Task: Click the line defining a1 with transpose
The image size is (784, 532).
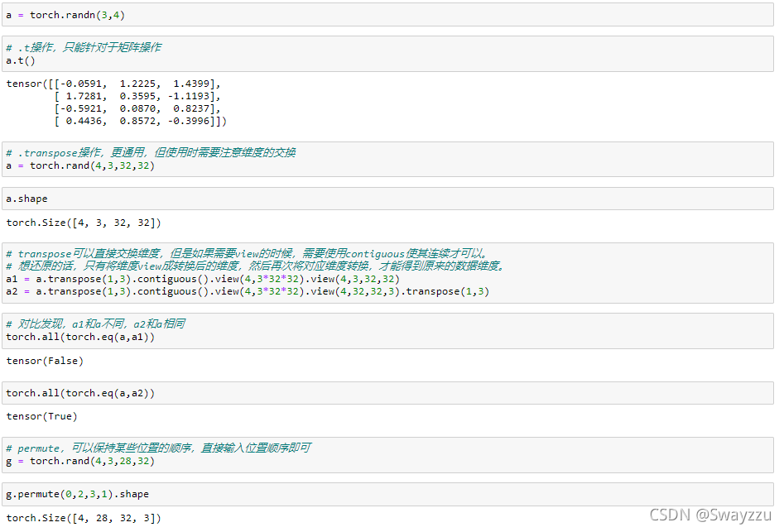Action: [214, 279]
